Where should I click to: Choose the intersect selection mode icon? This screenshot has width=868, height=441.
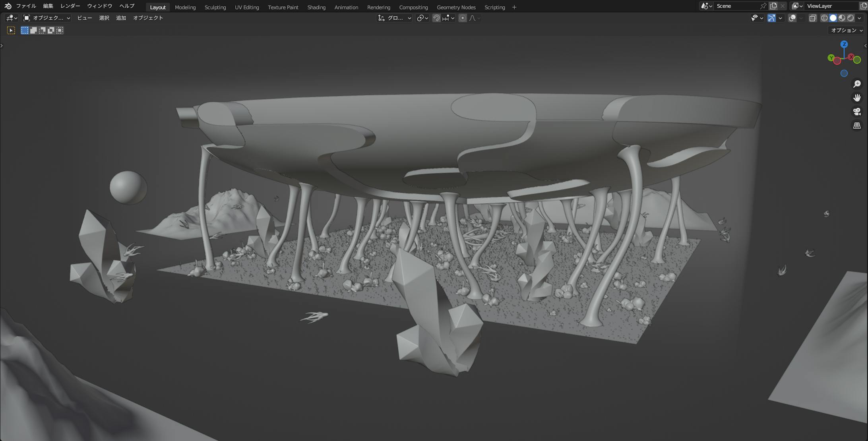[60, 30]
